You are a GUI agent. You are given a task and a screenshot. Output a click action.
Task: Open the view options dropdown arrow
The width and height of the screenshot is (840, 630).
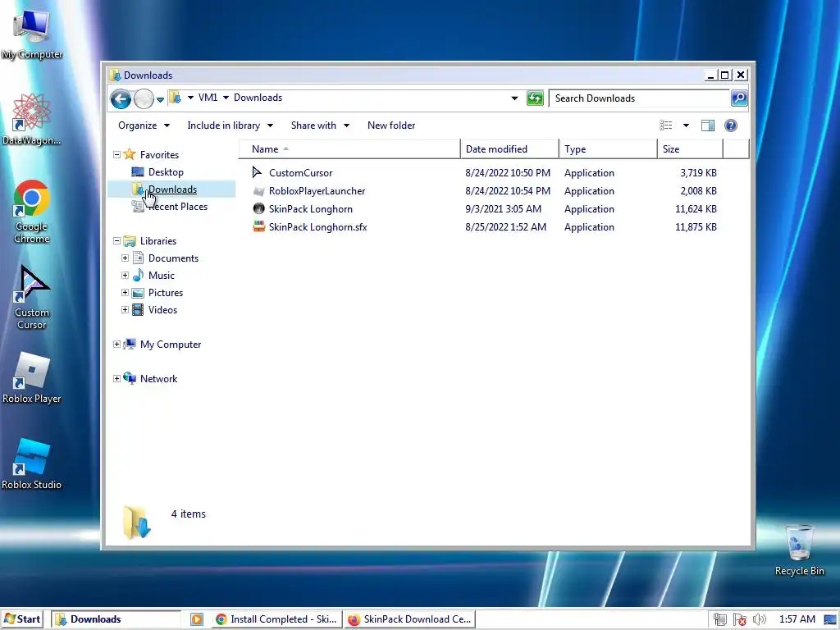click(686, 126)
